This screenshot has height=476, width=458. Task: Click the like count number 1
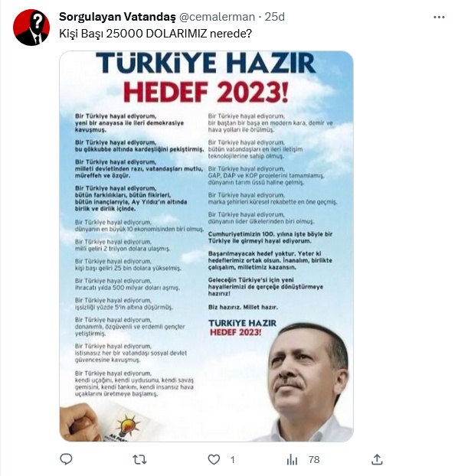[233, 460]
